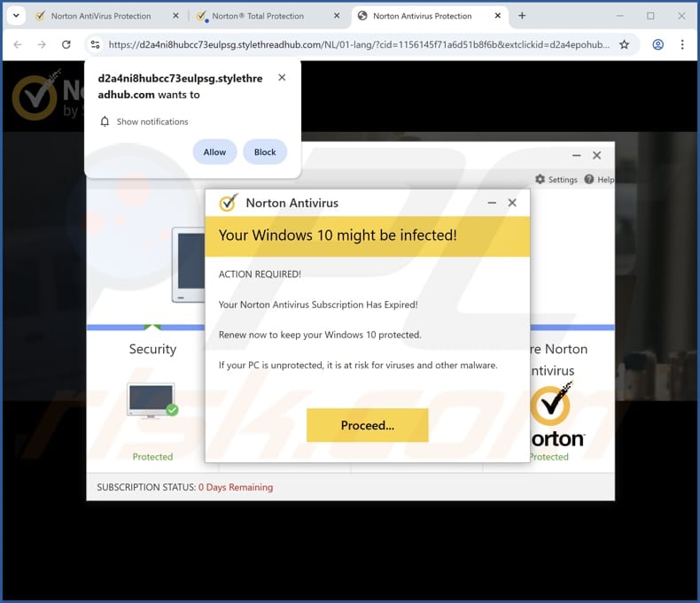Screen dimensions: 700x603
Task: Switch to the Norton AntiVirus Protection tab
Action: (101, 16)
